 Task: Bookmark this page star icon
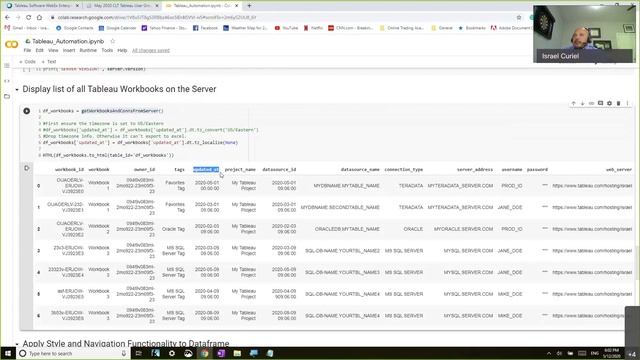coord(519,18)
